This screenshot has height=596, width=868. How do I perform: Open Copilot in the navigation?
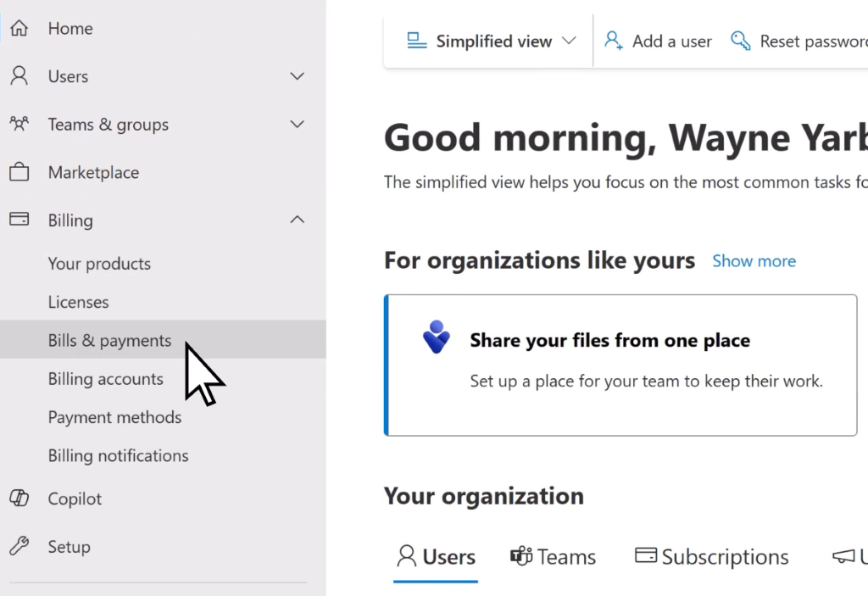coord(163,499)
